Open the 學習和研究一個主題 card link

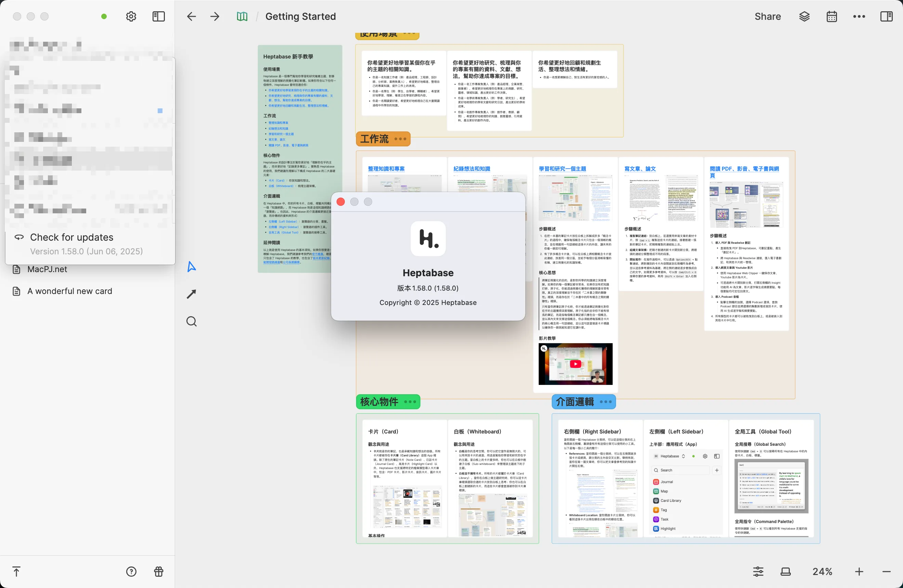pos(562,169)
